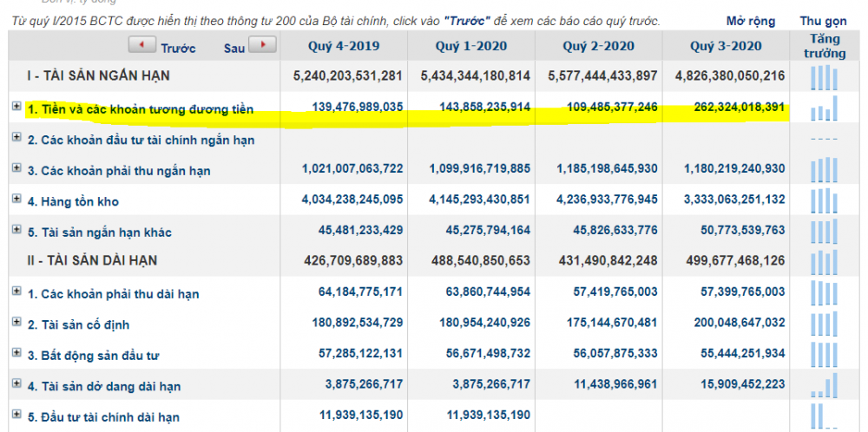Viewport: 868px width, 432px height.
Task: Click cash value 143,858,235,914
Action: click(x=485, y=107)
